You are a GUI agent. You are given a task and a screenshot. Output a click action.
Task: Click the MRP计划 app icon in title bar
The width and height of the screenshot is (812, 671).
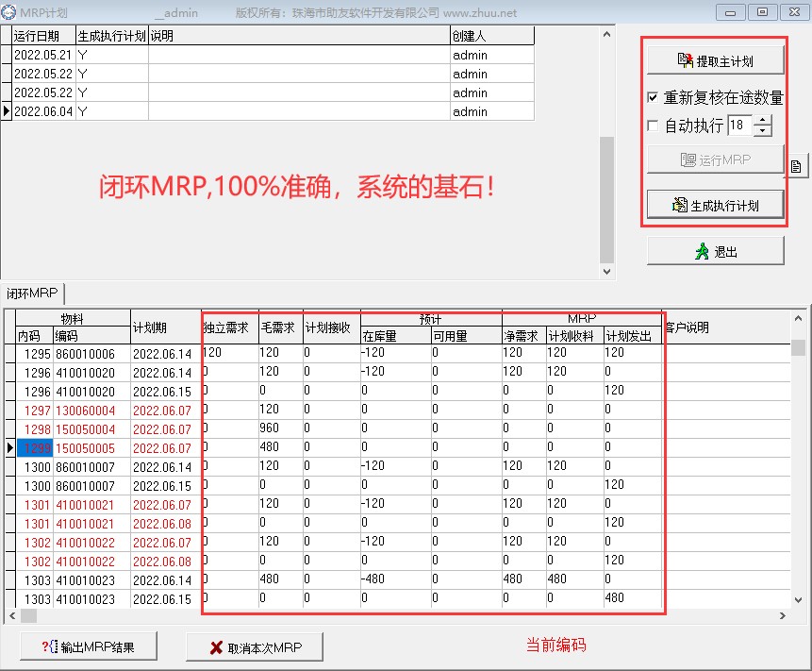[x=8, y=12]
